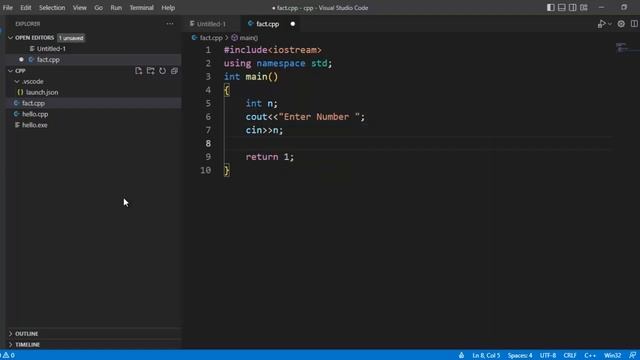The image size is (640, 360).
Task: Collapse the Open Editors section
Action: click(x=11, y=38)
